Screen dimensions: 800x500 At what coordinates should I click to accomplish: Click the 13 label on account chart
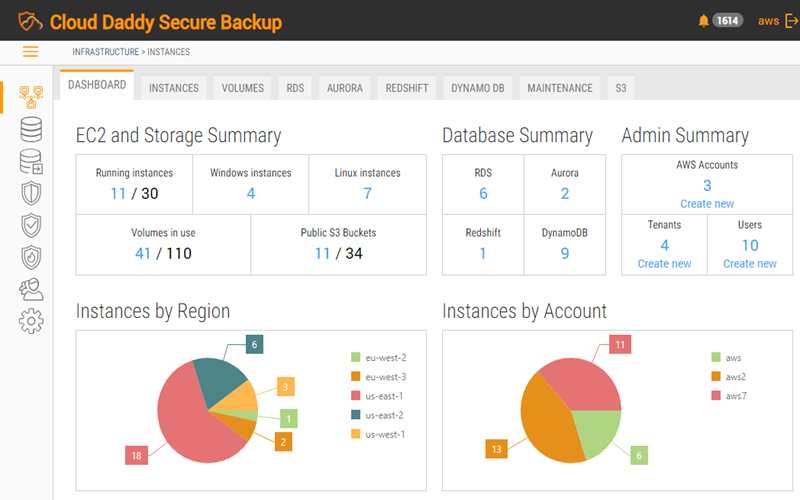496,449
